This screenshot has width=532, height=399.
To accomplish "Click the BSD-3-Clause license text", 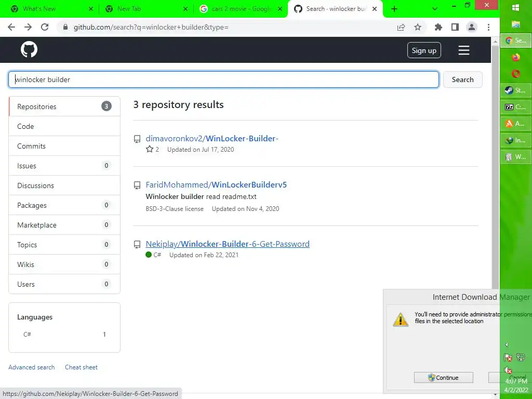I will (175, 209).
